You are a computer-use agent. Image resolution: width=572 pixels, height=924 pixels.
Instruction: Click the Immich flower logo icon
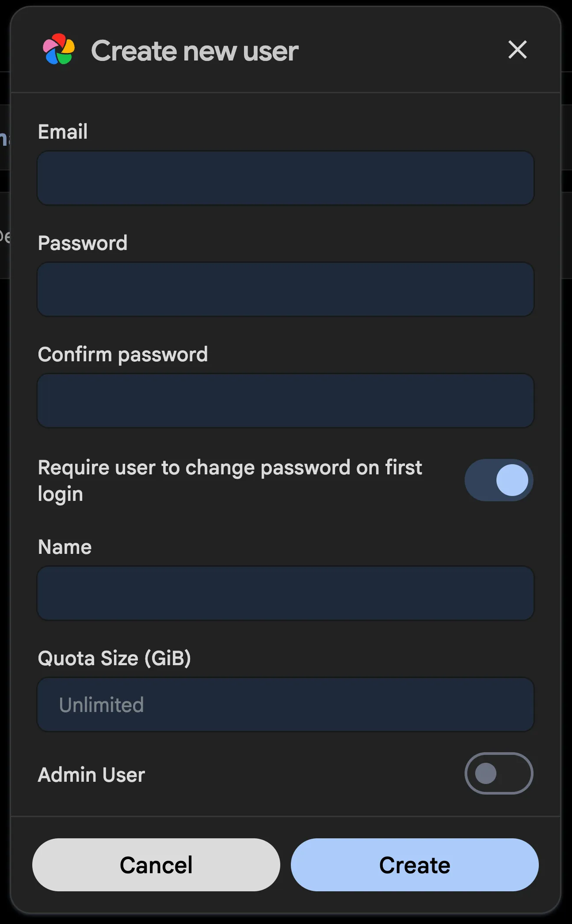pos(59,49)
